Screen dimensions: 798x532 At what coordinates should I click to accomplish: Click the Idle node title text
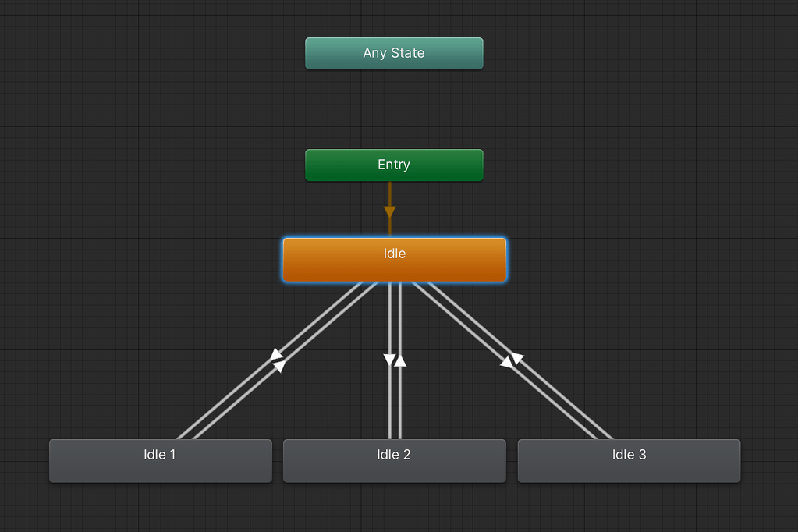[393, 253]
